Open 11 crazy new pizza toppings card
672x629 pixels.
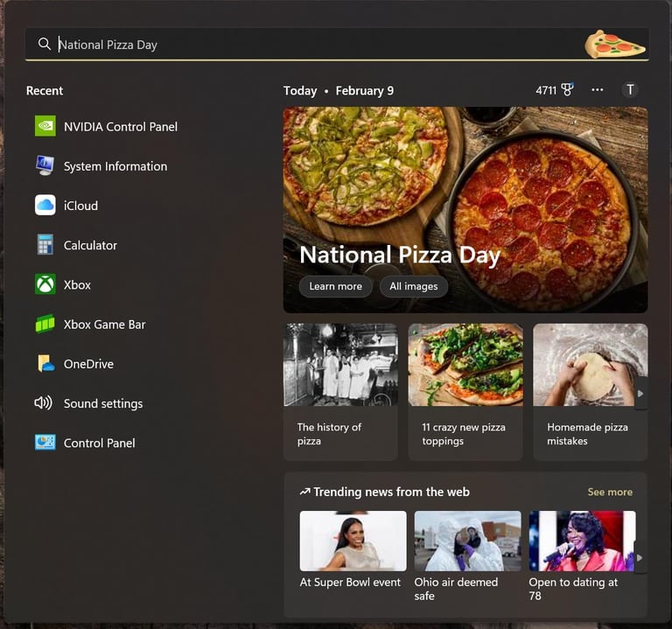(x=465, y=392)
